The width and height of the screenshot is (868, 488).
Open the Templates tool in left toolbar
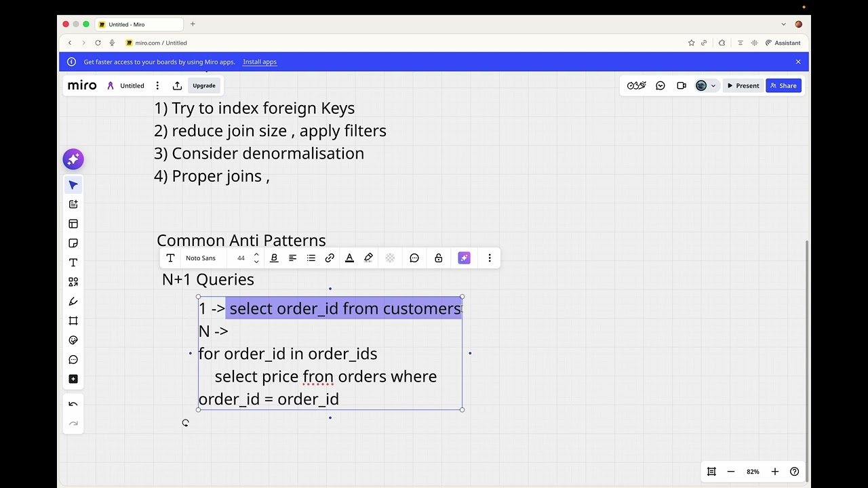(73, 204)
